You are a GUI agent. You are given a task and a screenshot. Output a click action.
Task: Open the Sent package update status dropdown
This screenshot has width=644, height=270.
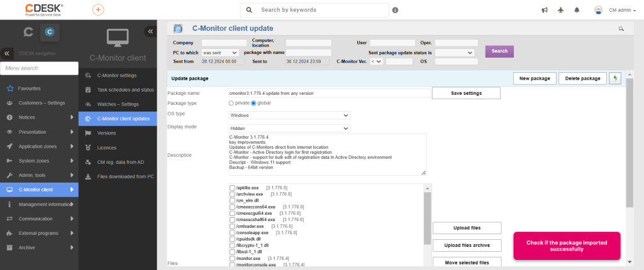pyautogui.click(x=455, y=53)
